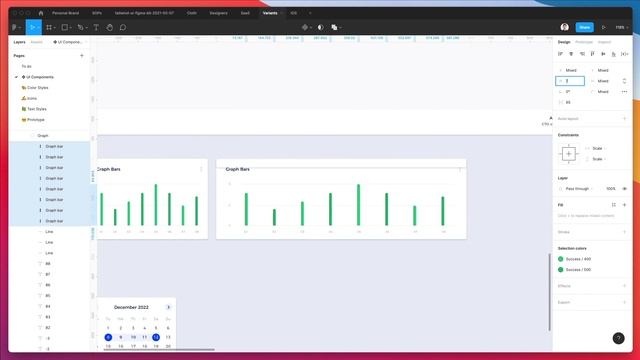This screenshot has width=640, height=360.
Task: Select the Rectangle shape tool
Action: 64,27
